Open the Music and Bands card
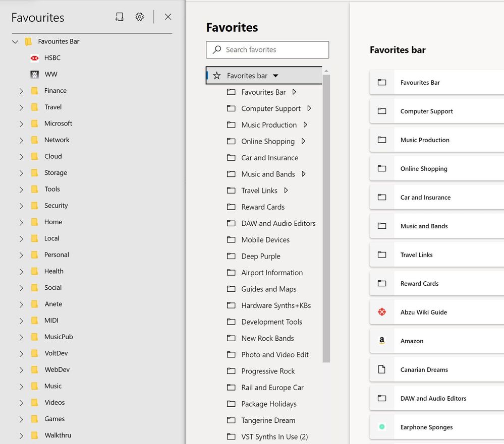This screenshot has height=444, width=504. (436, 226)
